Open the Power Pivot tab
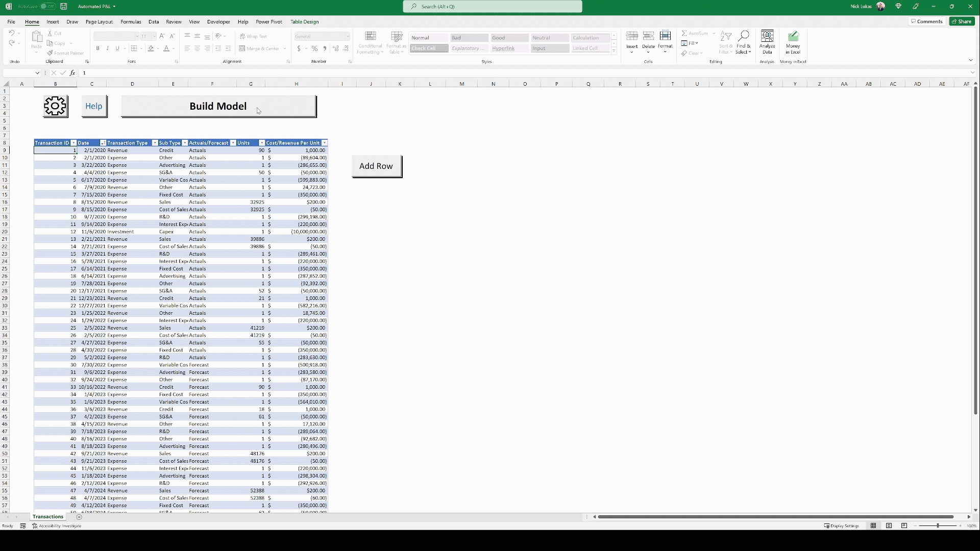The height and width of the screenshot is (551, 980). 268,22
